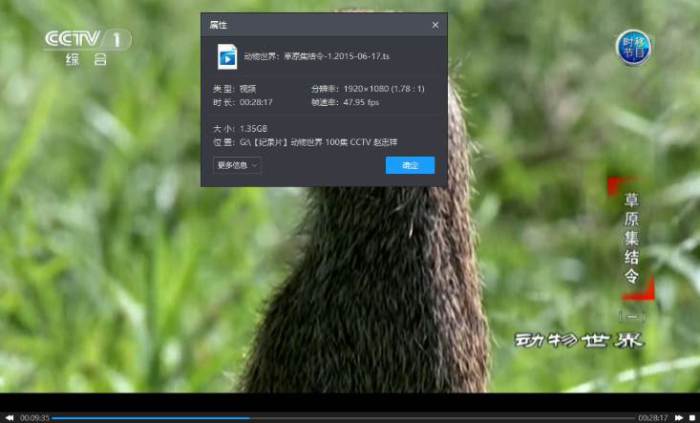700x423 pixels.
Task: Click the 动物世界 watermark on video
Action: point(579,340)
